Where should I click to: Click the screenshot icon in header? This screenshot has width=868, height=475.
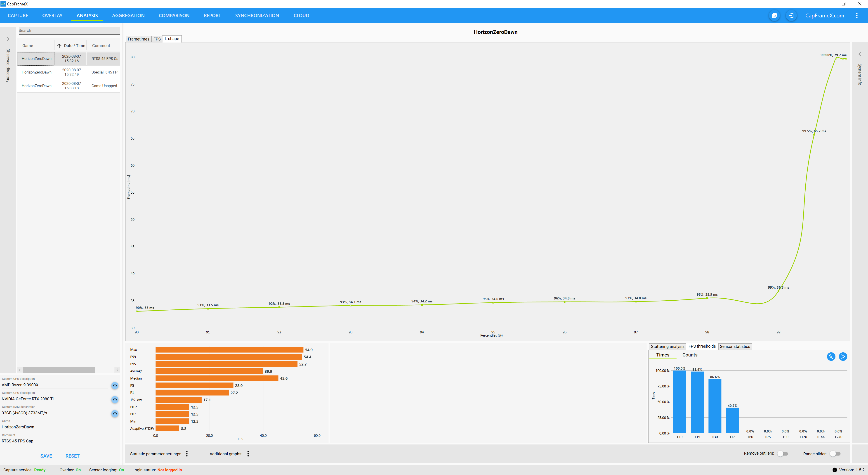(x=774, y=16)
